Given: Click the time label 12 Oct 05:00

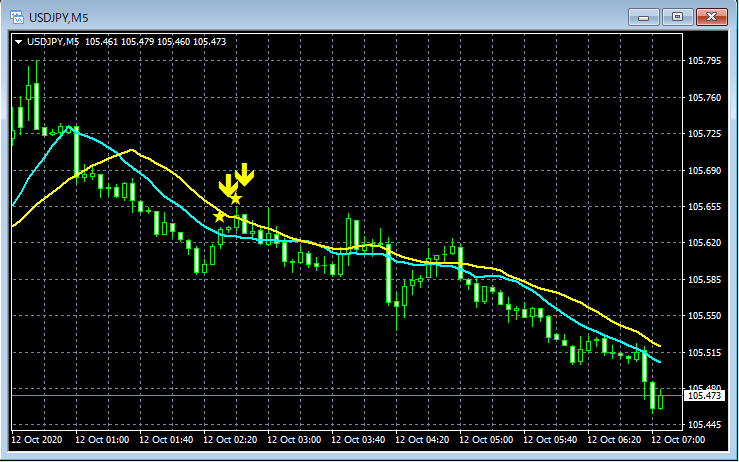Looking at the screenshot, I should point(486,440).
